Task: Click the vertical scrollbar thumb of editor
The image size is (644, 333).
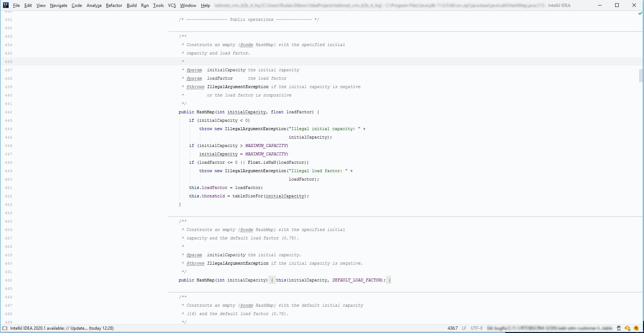Action: tap(641, 76)
